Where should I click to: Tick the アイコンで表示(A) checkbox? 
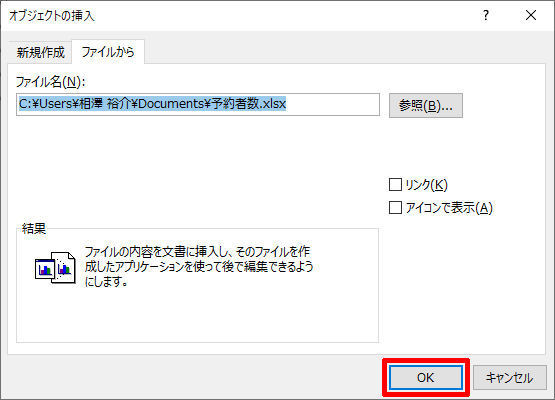pos(395,207)
